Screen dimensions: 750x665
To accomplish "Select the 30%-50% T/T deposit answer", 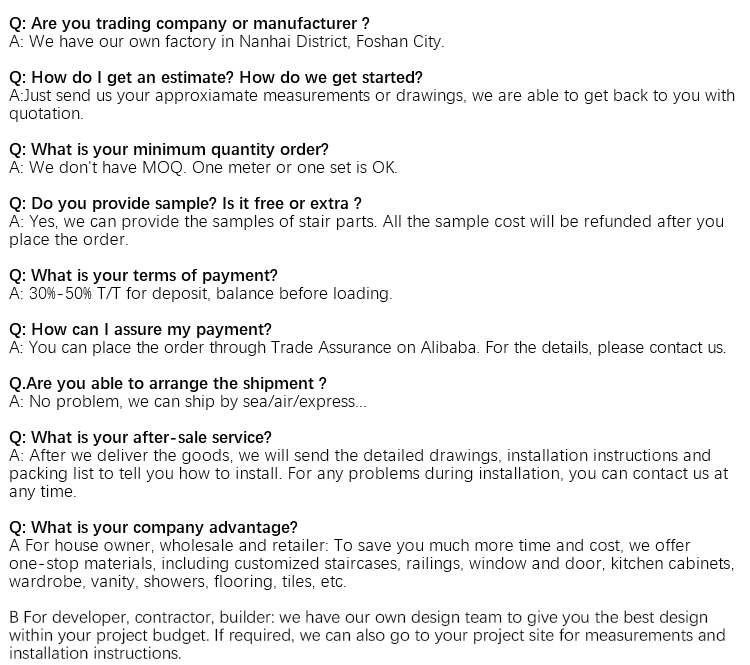I will 200,293.
